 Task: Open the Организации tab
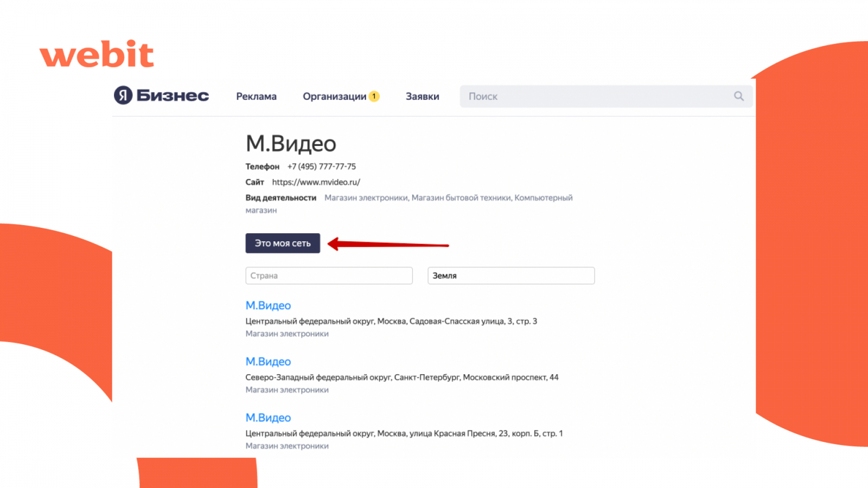[x=335, y=97]
